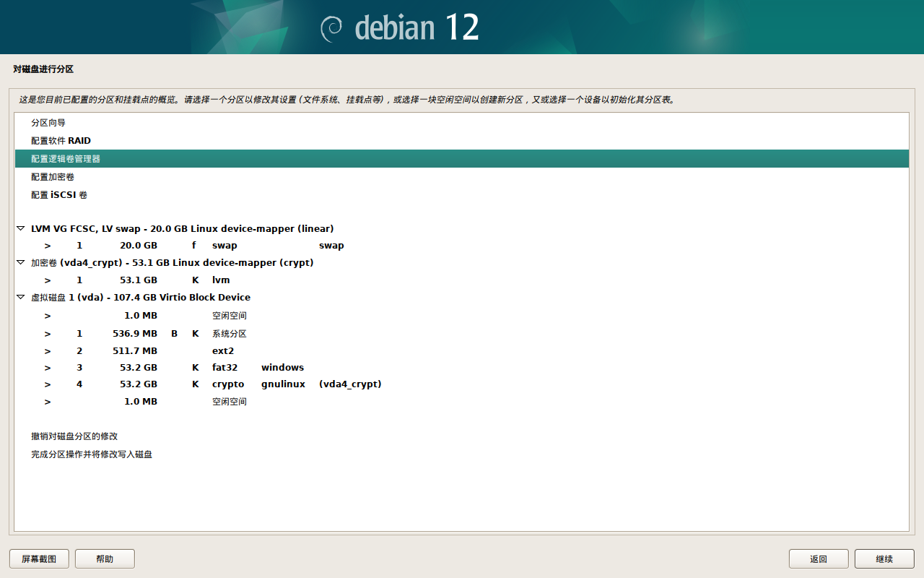Open 配置加密卷 option
The width and height of the screenshot is (924, 578).
[x=461, y=177]
